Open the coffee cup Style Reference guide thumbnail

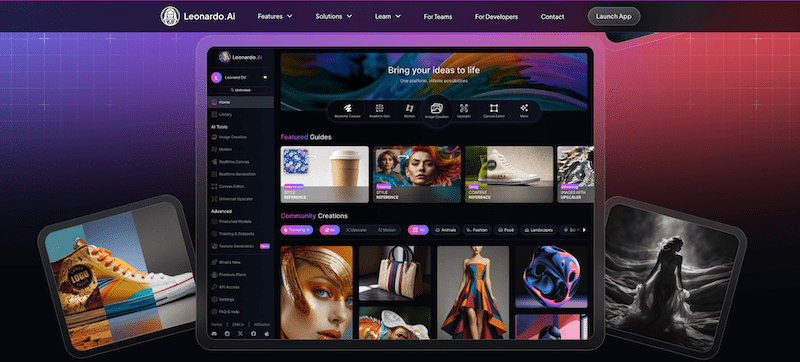click(x=324, y=174)
